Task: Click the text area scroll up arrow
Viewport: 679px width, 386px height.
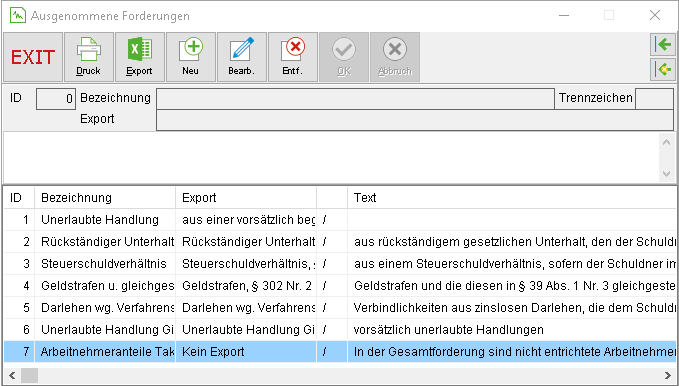Action: coord(666,142)
